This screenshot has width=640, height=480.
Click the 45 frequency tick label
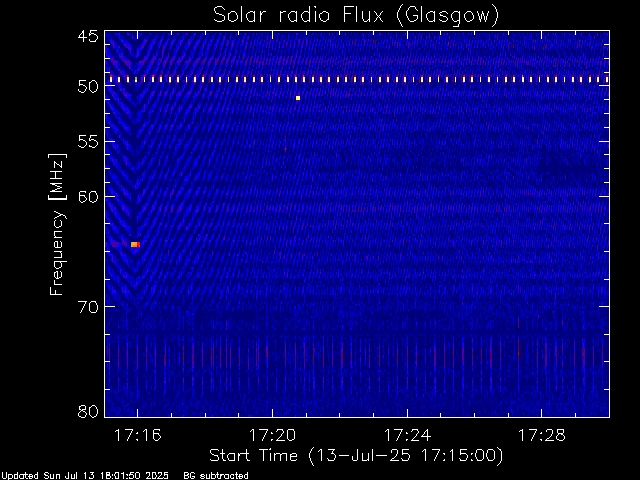[x=88, y=36]
